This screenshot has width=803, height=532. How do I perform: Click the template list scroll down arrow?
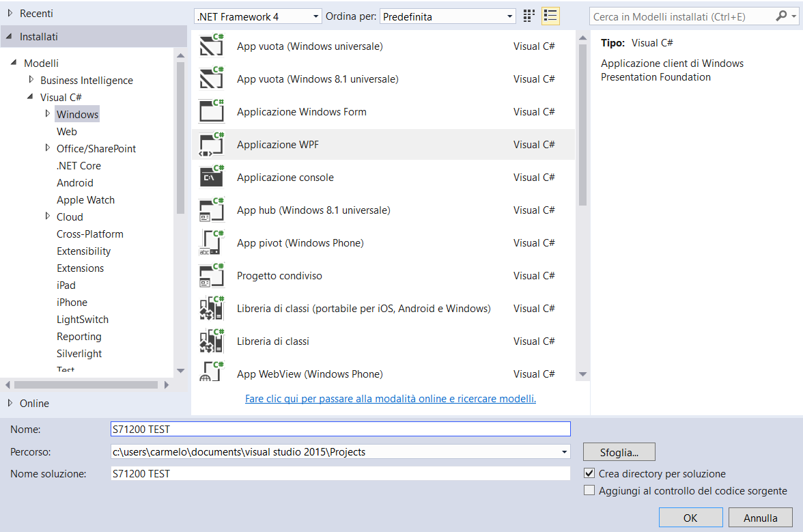click(582, 374)
